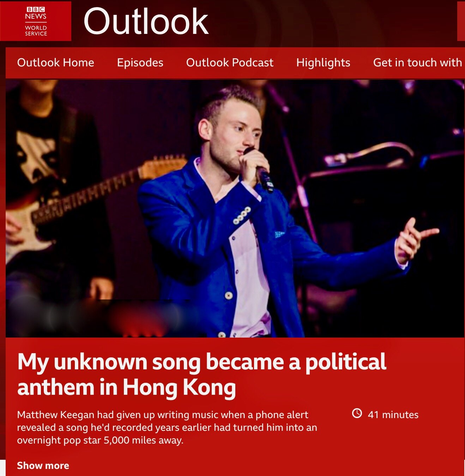Screen dimensions: 465x476
Task: Click the red block at top-right corner
Action: click(x=461, y=21)
